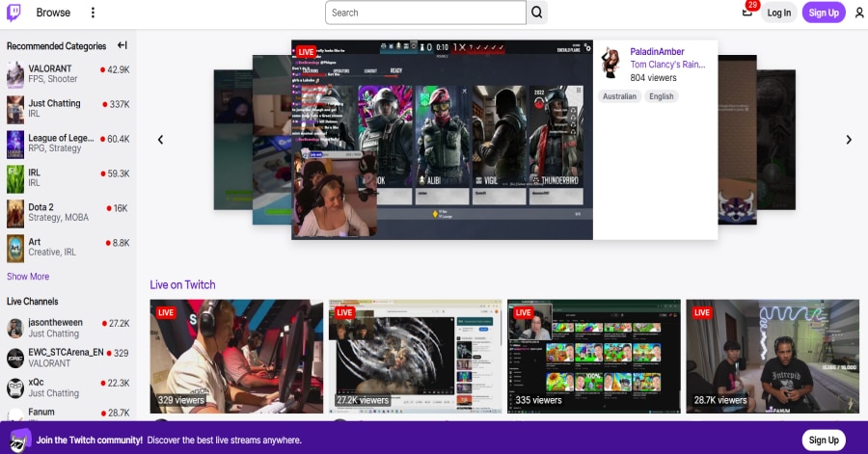Open the notifications inbox showing 29

point(747,13)
